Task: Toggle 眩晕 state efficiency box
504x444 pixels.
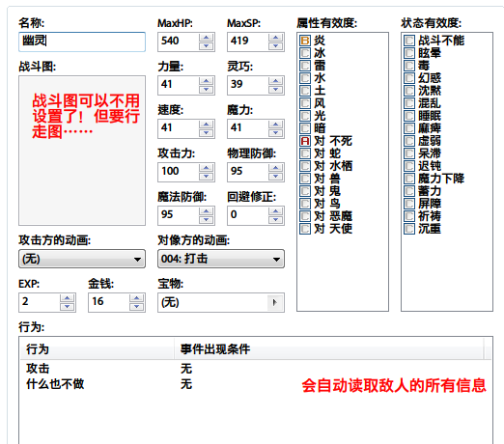Action: tap(409, 53)
